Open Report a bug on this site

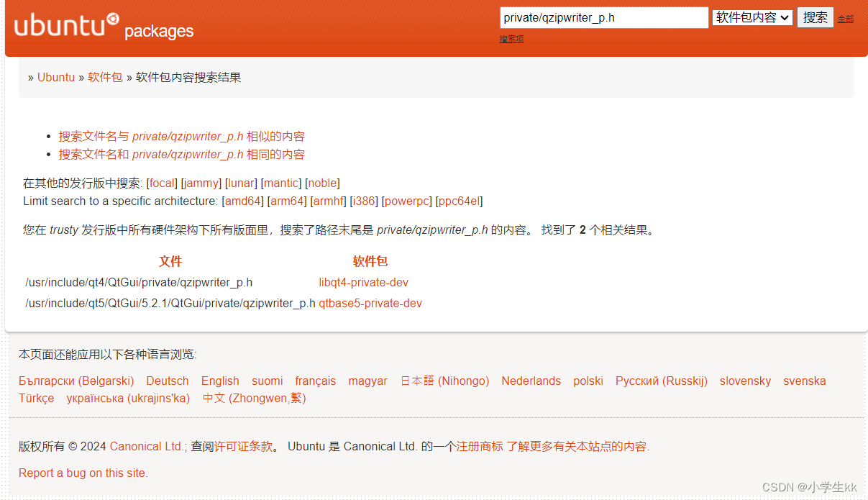[82, 473]
